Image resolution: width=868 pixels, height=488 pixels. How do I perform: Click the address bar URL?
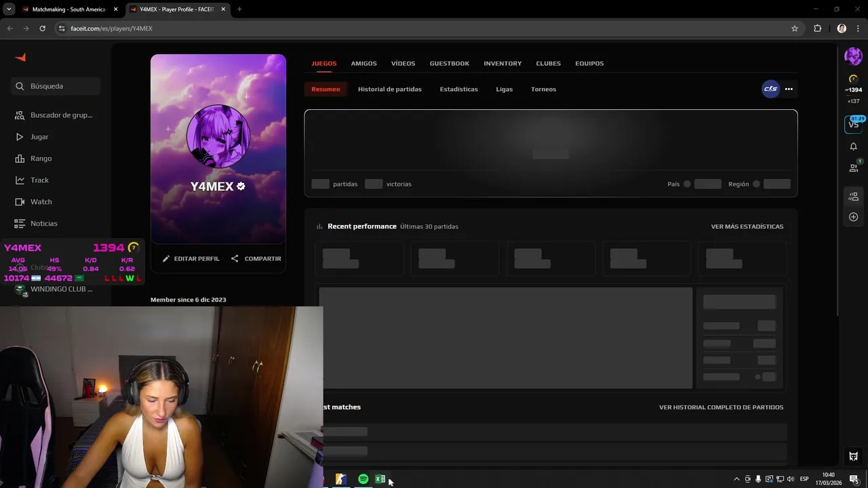111,28
